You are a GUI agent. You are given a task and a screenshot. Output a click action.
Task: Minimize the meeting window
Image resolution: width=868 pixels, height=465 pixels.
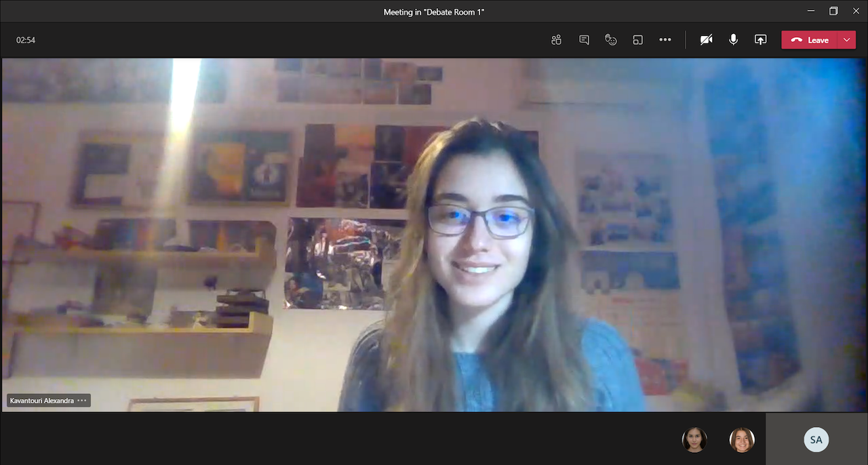click(811, 11)
